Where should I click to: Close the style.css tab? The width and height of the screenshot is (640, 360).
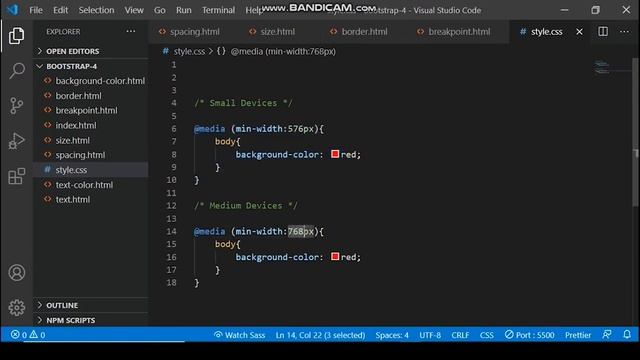point(579,31)
